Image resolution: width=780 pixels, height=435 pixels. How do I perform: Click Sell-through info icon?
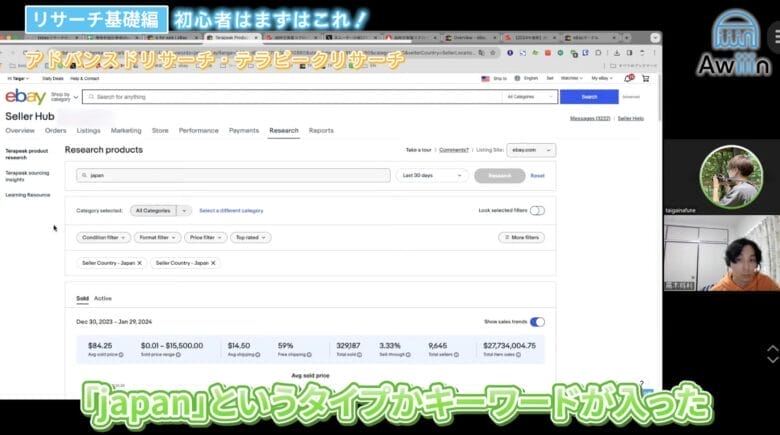point(408,355)
